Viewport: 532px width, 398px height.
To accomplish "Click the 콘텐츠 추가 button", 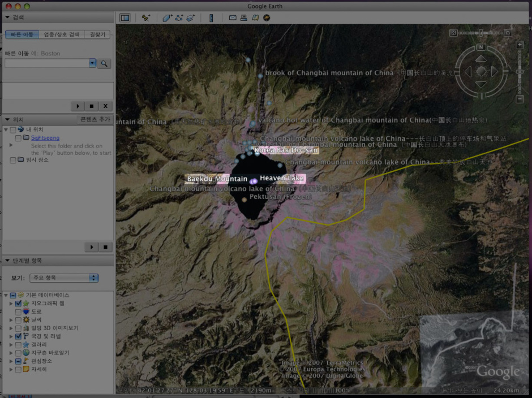I will (95, 120).
